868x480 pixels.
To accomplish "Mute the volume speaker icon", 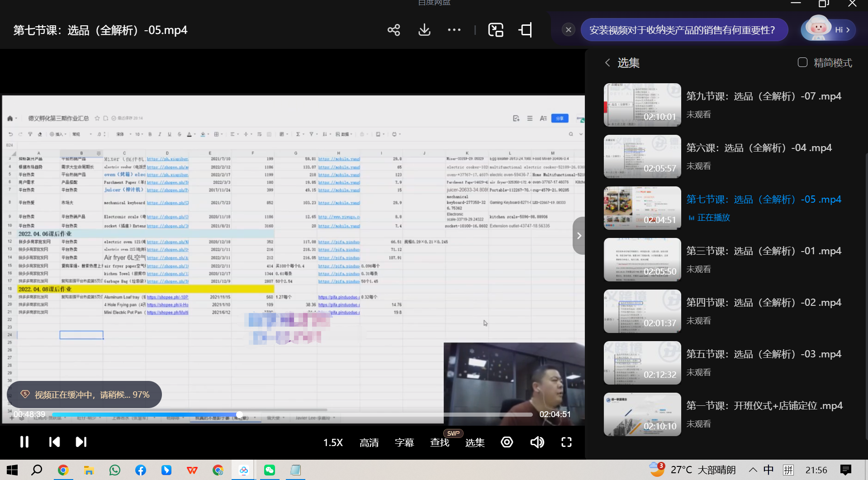I will [537, 442].
